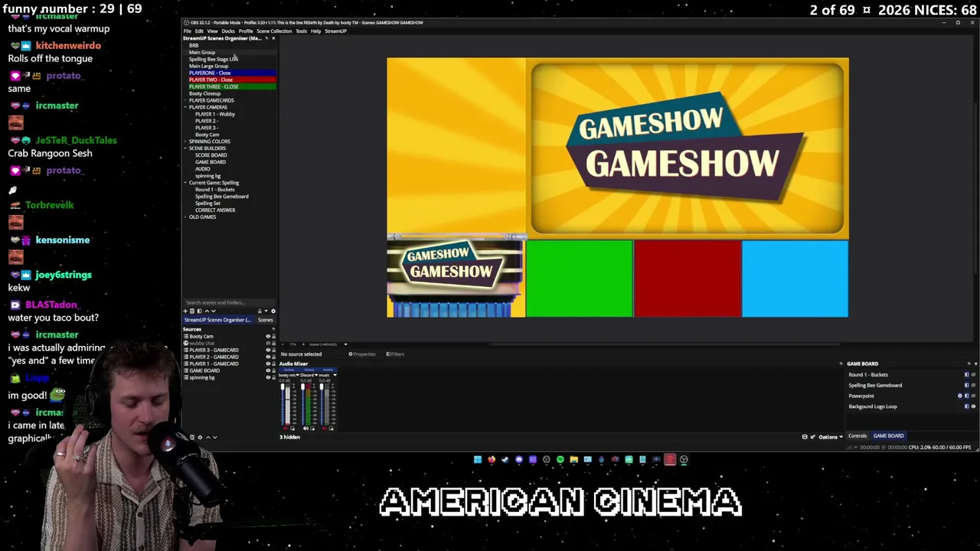Open Discord channel dropdown arrow

coord(316,375)
